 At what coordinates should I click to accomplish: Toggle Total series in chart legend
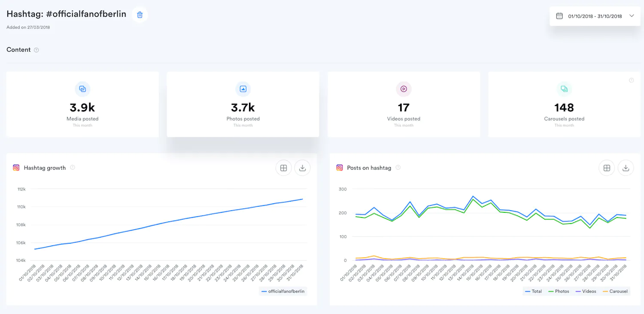(x=533, y=291)
